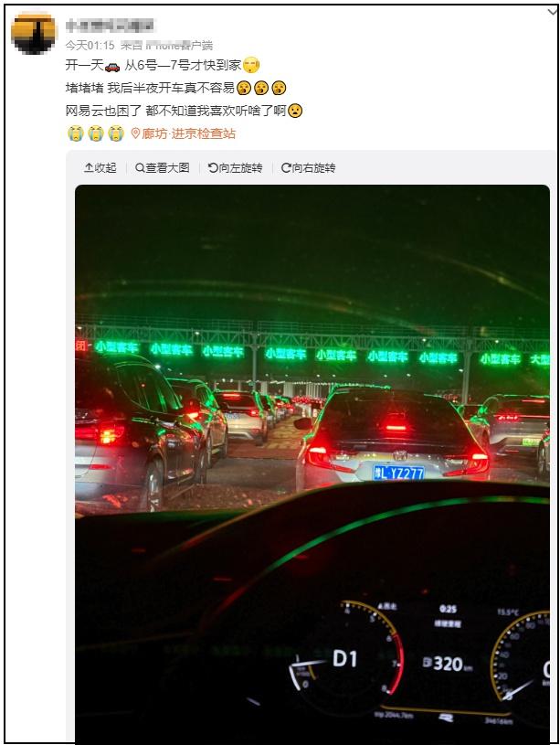Open 查看大图 to view full-size image
Screen dimensions: 560x745
(163, 167)
